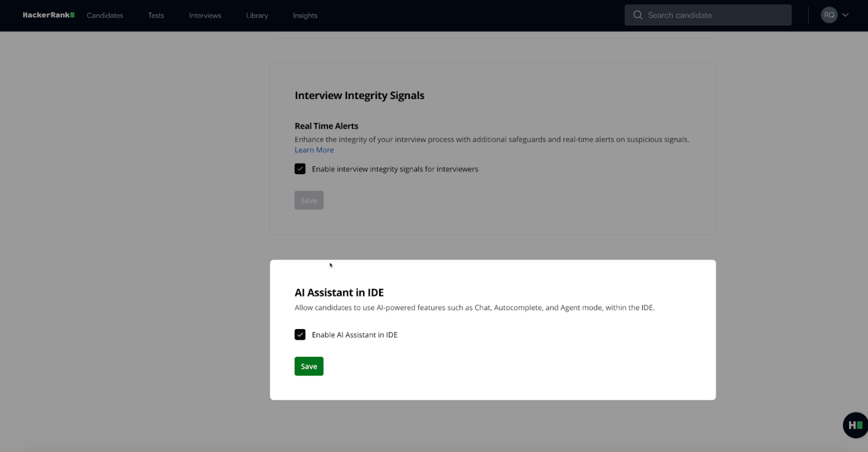The image size is (868, 452).
Task: Click the HackerRank logo
Action: click(x=48, y=15)
